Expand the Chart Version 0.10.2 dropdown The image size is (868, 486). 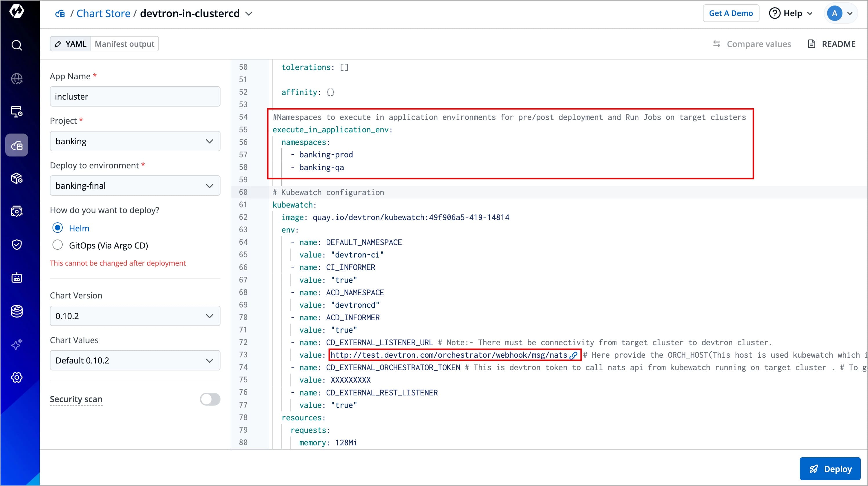pyautogui.click(x=135, y=316)
